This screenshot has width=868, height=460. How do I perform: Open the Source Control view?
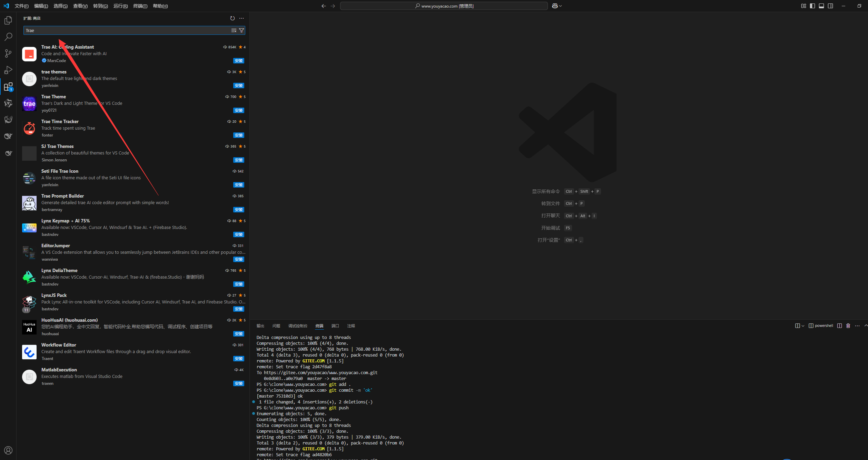8,53
